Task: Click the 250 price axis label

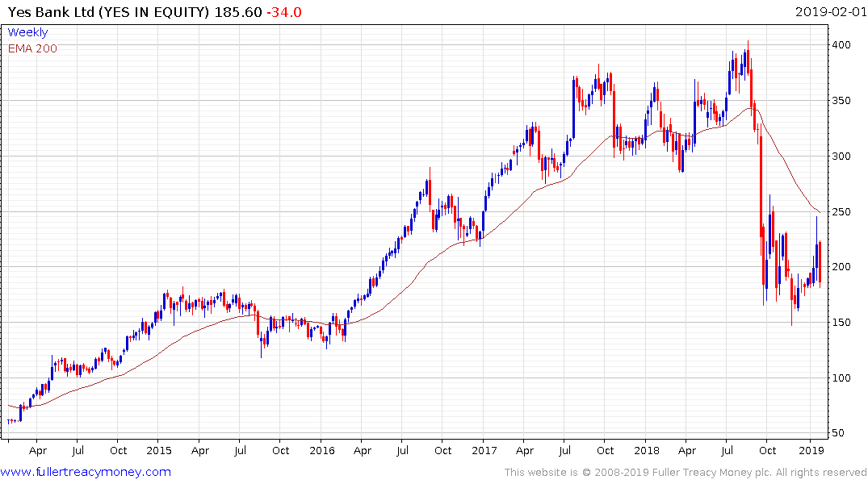Action: [x=841, y=212]
